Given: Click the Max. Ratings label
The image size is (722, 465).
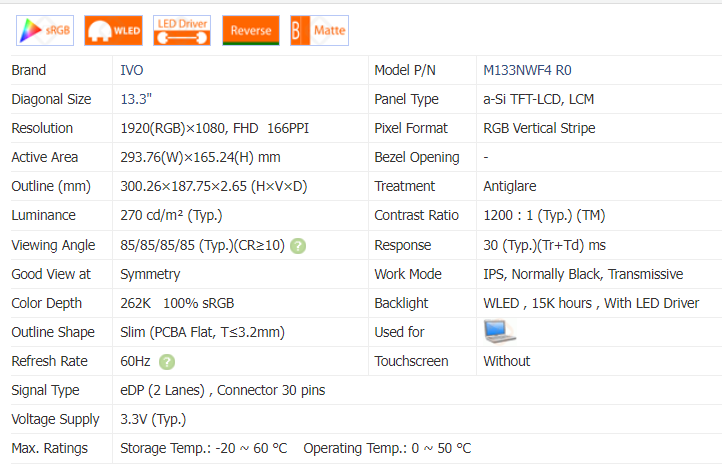Looking at the screenshot, I should [x=49, y=448].
